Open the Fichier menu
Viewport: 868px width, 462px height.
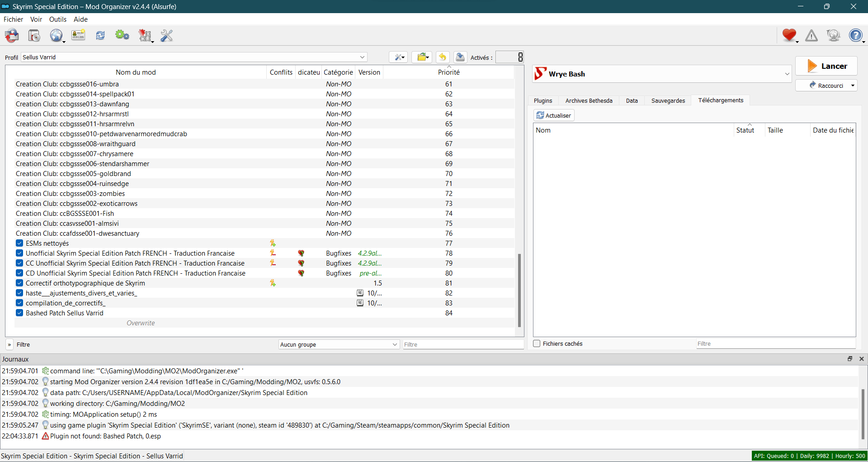click(14, 19)
